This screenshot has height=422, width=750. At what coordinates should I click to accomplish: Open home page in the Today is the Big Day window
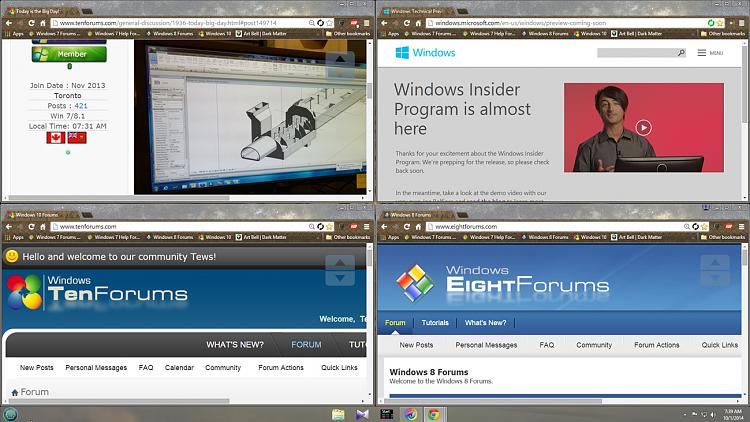43,23
